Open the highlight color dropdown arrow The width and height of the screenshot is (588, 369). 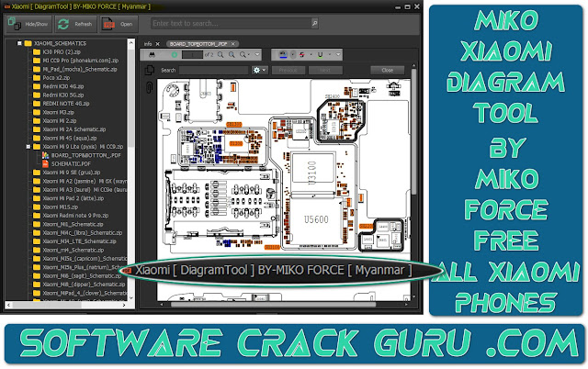click(x=292, y=55)
